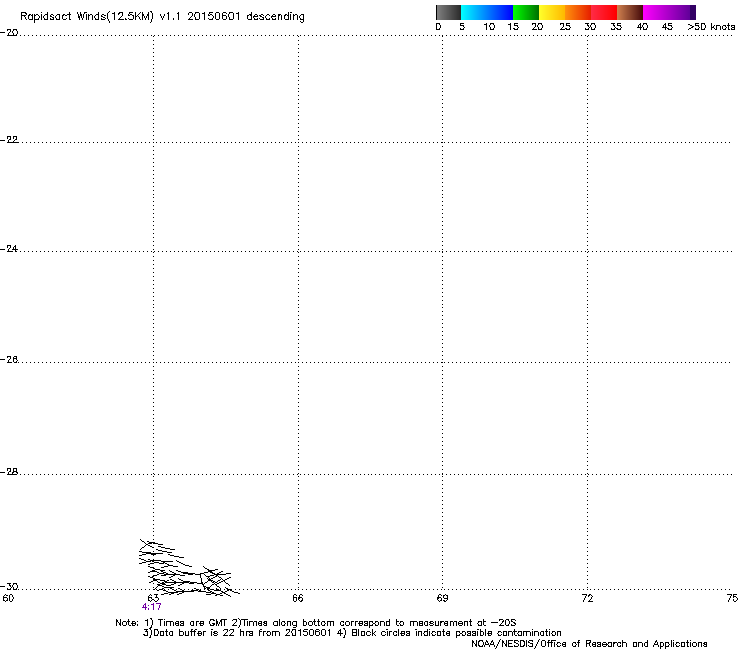Click the '10' legend scale label
740x650 pixels.
pyautogui.click(x=489, y=27)
